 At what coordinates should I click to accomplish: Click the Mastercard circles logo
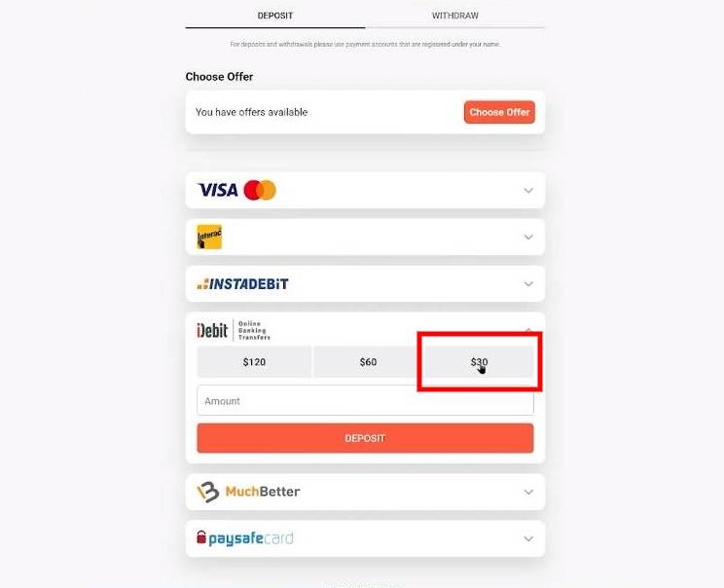tap(260, 190)
